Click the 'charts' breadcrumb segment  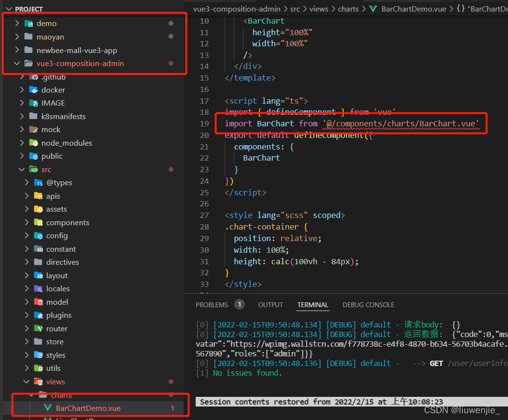348,9
